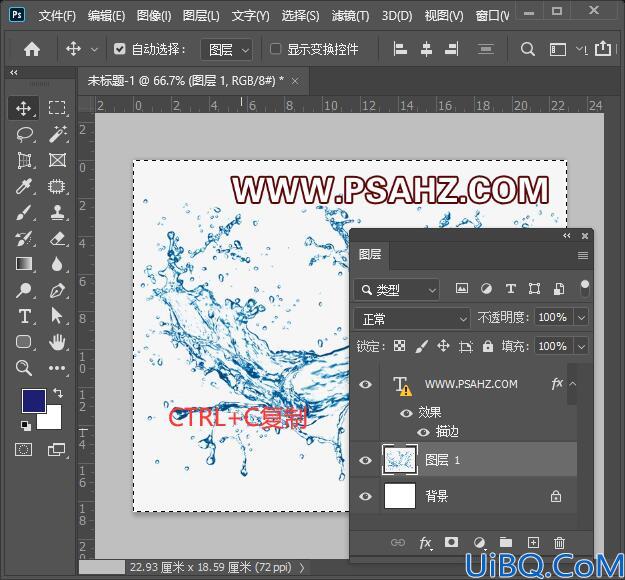Image resolution: width=625 pixels, height=580 pixels.
Task: Switch to the 图层 panel tab
Action: [370, 254]
